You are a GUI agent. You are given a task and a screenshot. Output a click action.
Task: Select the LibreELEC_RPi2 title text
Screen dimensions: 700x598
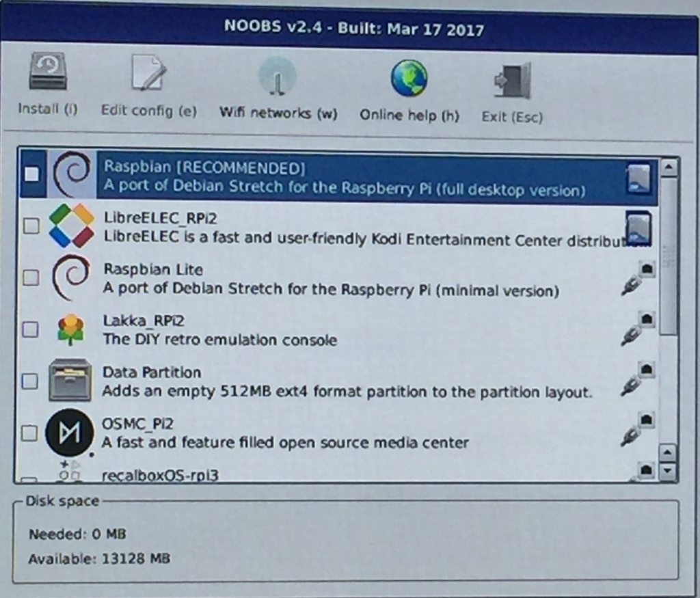click(x=160, y=218)
